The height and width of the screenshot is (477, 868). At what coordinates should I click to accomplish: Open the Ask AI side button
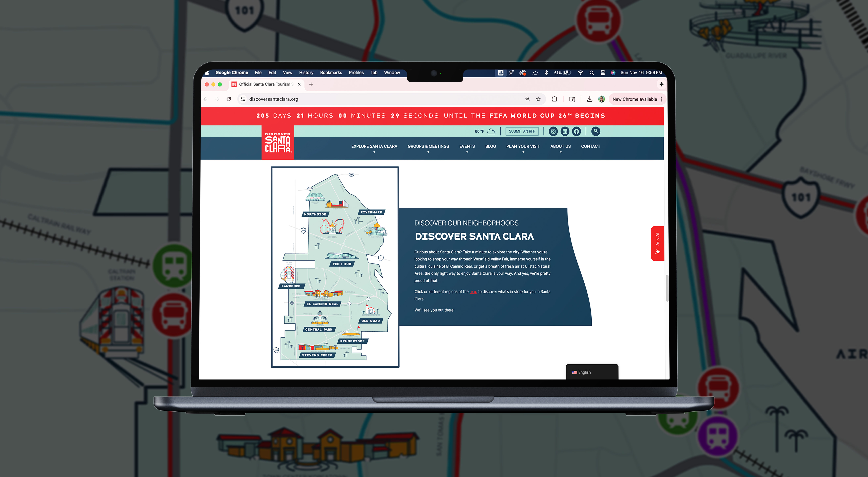(x=657, y=243)
